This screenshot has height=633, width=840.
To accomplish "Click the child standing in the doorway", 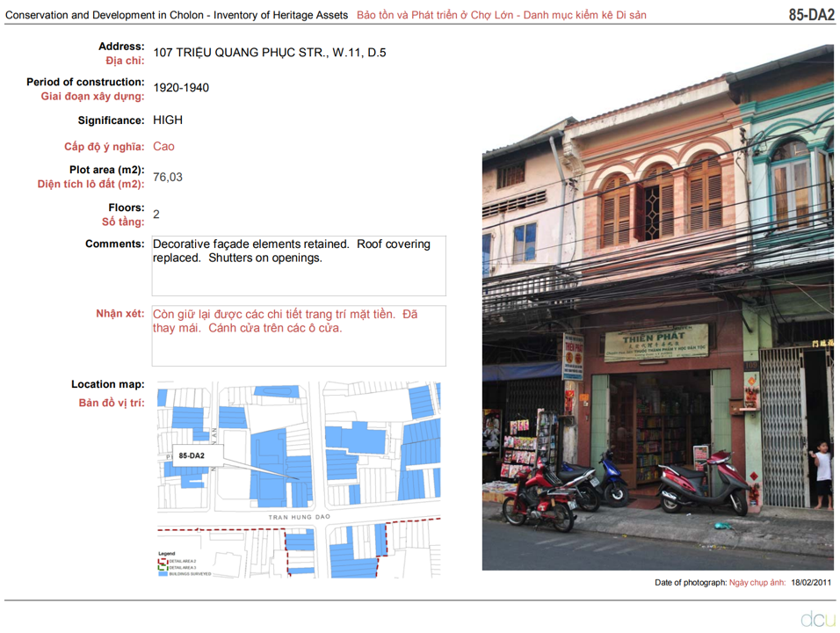I will coord(822,475).
